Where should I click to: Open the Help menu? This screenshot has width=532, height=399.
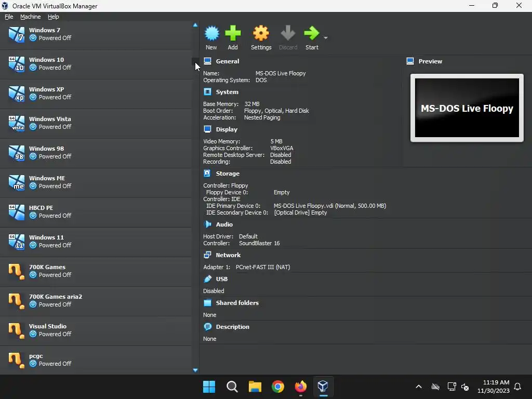pyautogui.click(x=54, y=17)
